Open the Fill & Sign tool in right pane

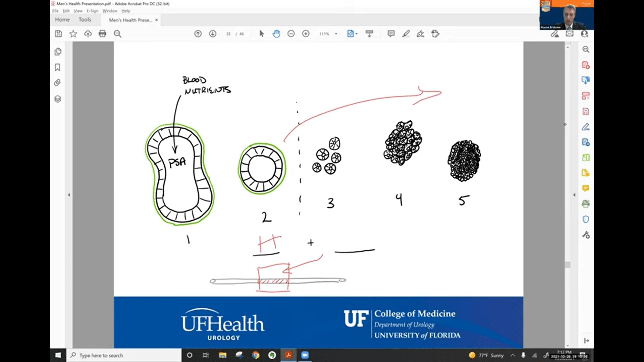pos(586,127)
